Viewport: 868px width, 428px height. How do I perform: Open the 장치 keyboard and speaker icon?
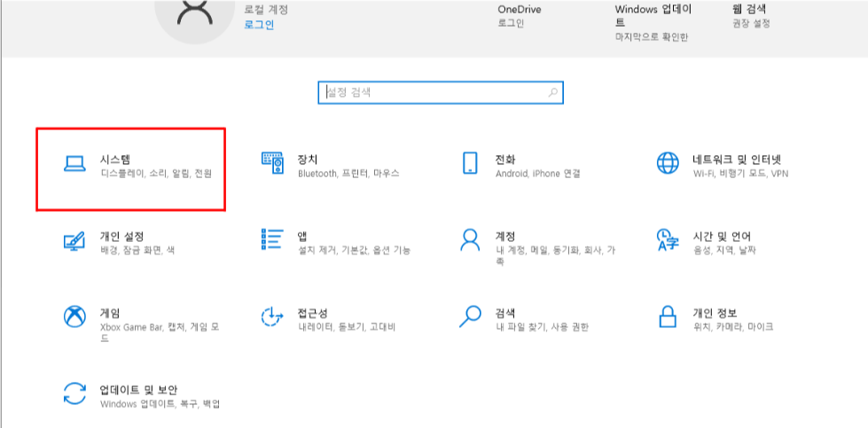272,163
